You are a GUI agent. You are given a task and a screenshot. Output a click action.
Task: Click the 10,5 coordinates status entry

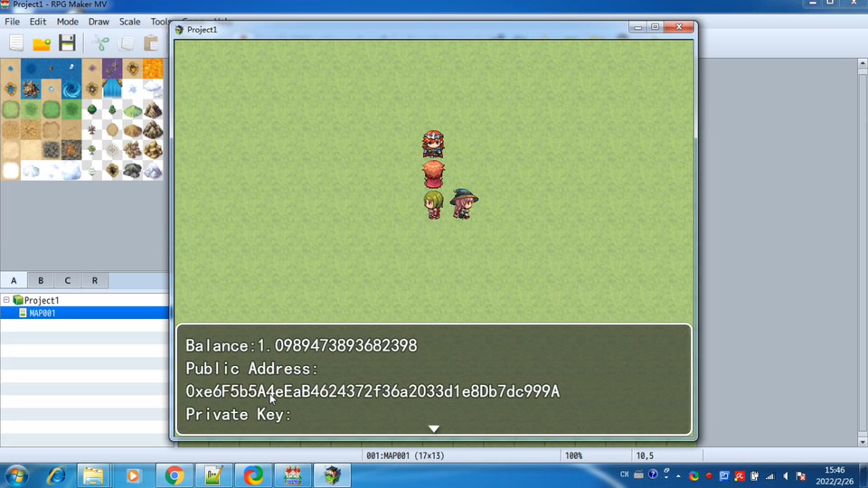click(x=645, y=455)
